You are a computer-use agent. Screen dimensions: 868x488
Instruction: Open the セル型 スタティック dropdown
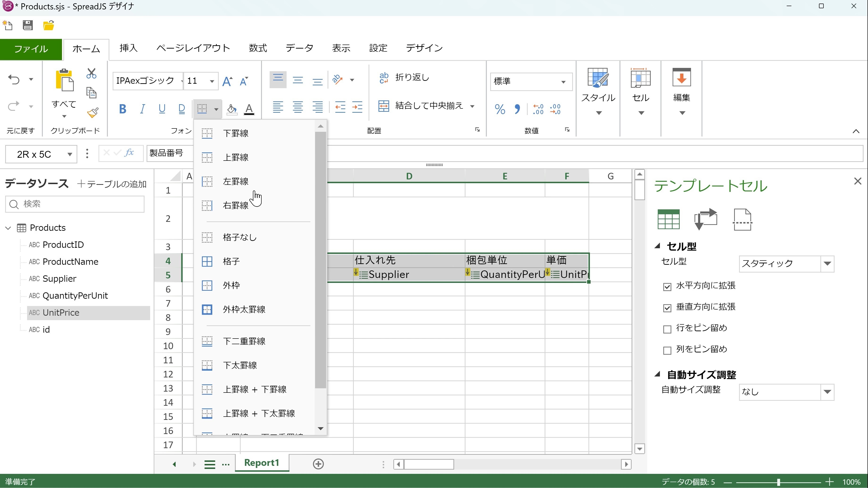pyautogui.click(x=827, y=264)
